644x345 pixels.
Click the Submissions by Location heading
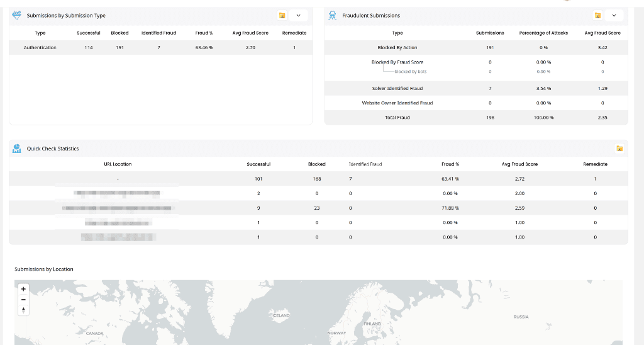click(x=44, y=269)
